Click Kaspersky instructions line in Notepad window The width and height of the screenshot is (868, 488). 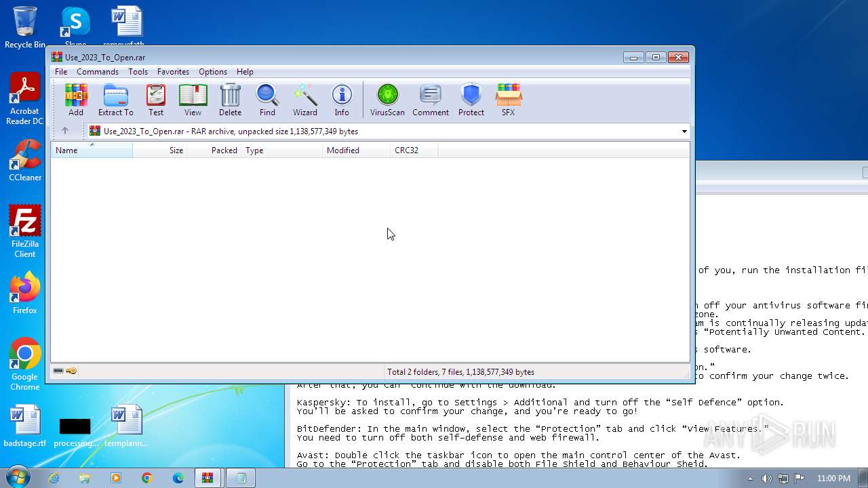[x=540, y=403]
